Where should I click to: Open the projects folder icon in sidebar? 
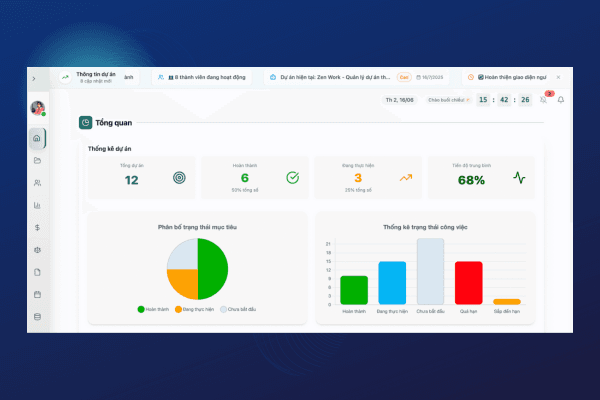click(37, 160)
